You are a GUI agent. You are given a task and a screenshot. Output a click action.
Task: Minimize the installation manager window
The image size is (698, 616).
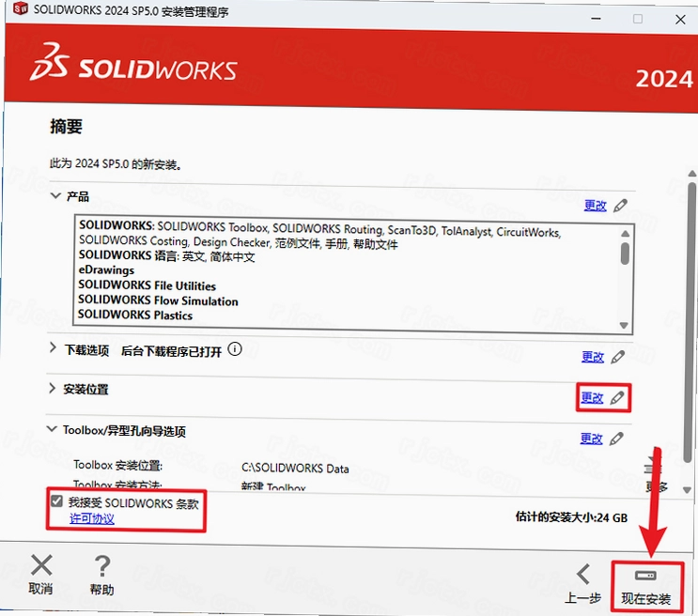tap(596, 19)
